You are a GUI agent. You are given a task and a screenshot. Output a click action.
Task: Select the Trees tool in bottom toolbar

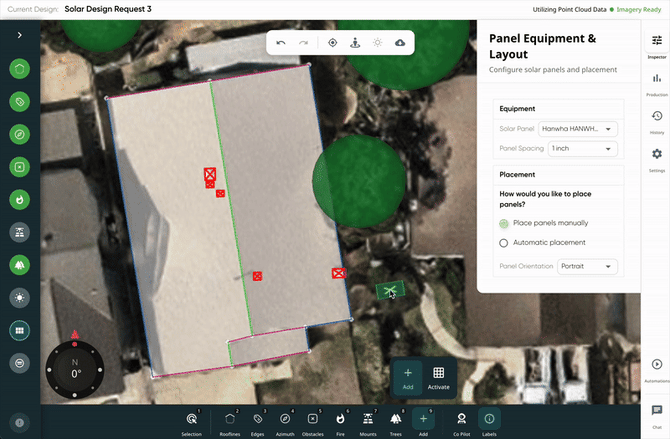click(396, 420)
